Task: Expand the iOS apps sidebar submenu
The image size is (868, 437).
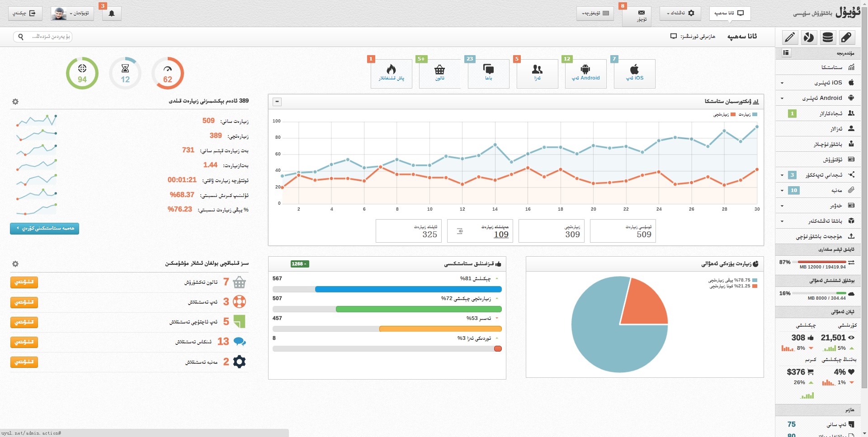Action: coord(782,83)
